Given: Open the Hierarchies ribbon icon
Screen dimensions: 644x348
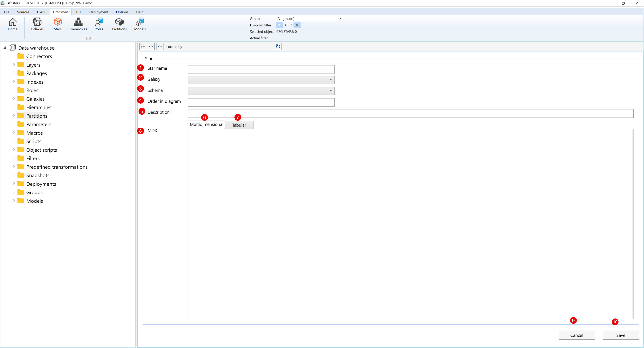Looking at the screenshot, I should click(x=78, y=24).
